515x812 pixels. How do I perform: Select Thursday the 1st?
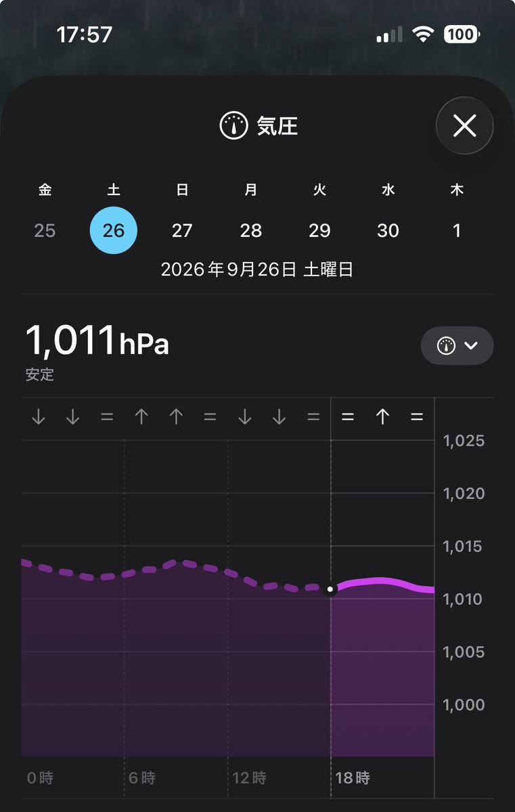(x=457, y=230)
